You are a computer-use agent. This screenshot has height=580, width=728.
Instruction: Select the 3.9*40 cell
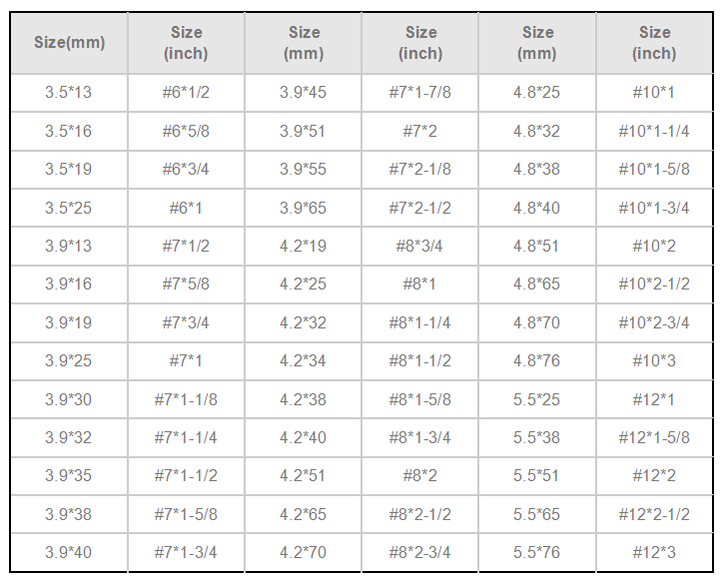tap(69, 553)
